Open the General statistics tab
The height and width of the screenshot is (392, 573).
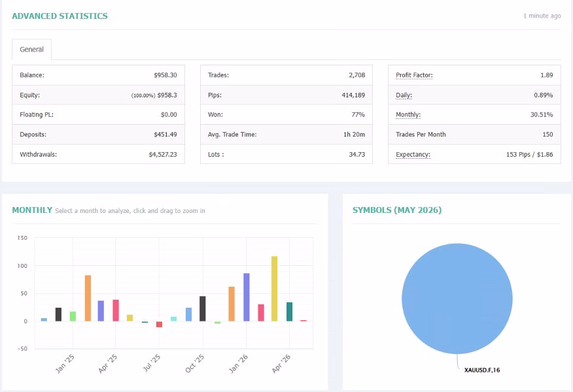tap(32, 49)
